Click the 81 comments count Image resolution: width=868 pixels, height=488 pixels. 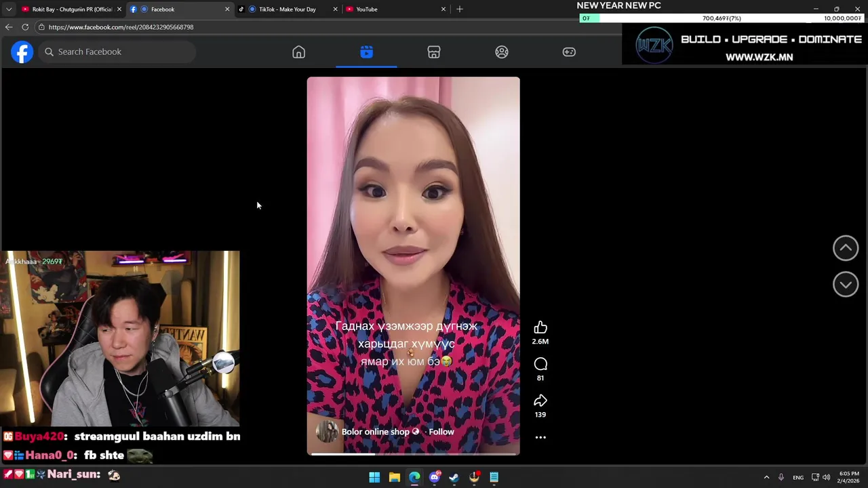click(540, 378)
